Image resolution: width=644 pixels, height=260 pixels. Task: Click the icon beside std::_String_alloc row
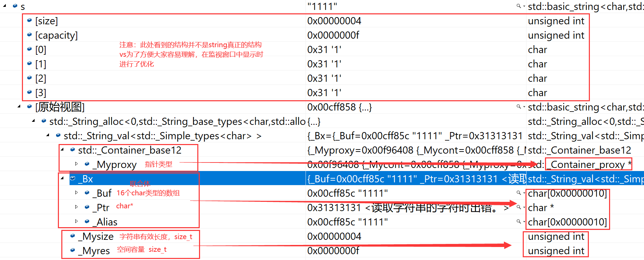click(x=44, y=121)
